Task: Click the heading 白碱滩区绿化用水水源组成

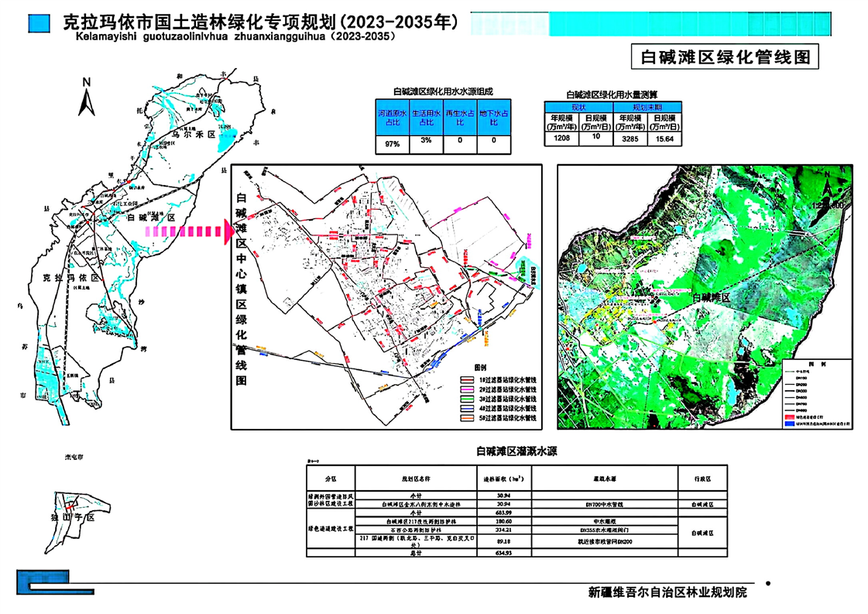Action: 442,91
